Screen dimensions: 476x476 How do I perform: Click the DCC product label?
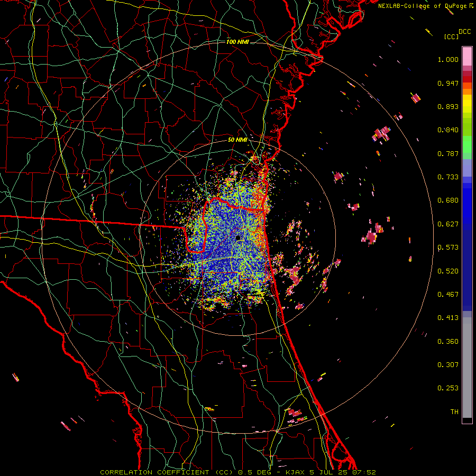tap(464, 32)
